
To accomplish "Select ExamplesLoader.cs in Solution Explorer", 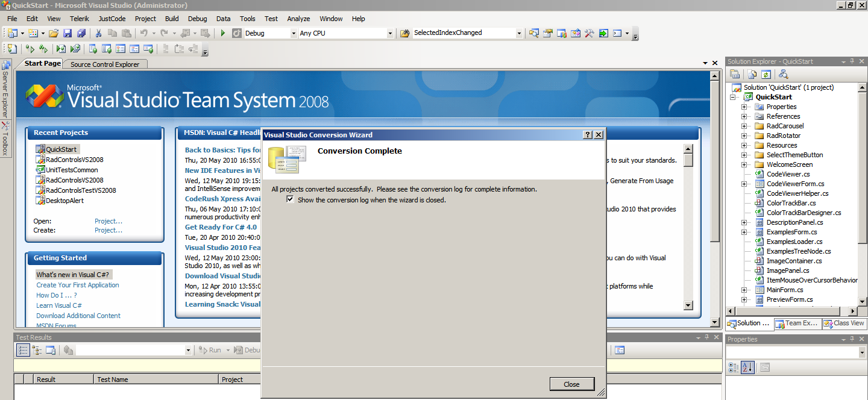I will (x=794, y=242).
